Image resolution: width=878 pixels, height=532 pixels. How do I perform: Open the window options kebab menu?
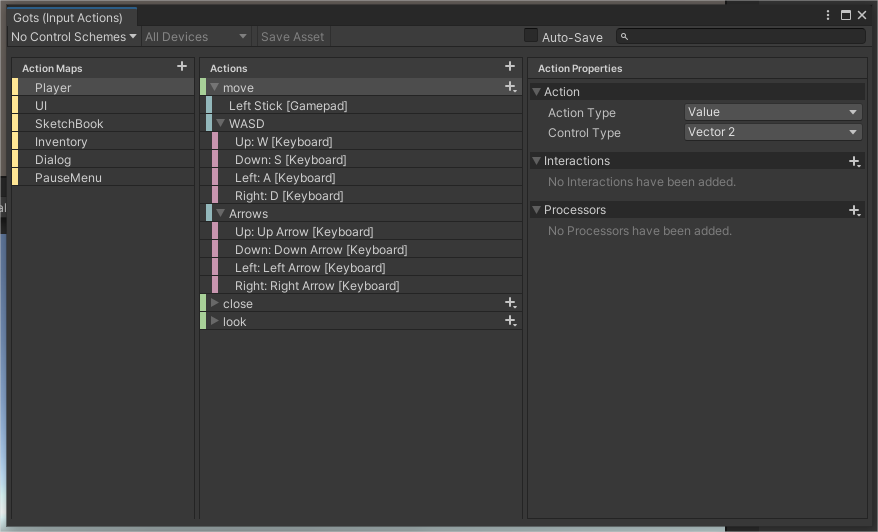pyautogui.click(x=828, y=15)
